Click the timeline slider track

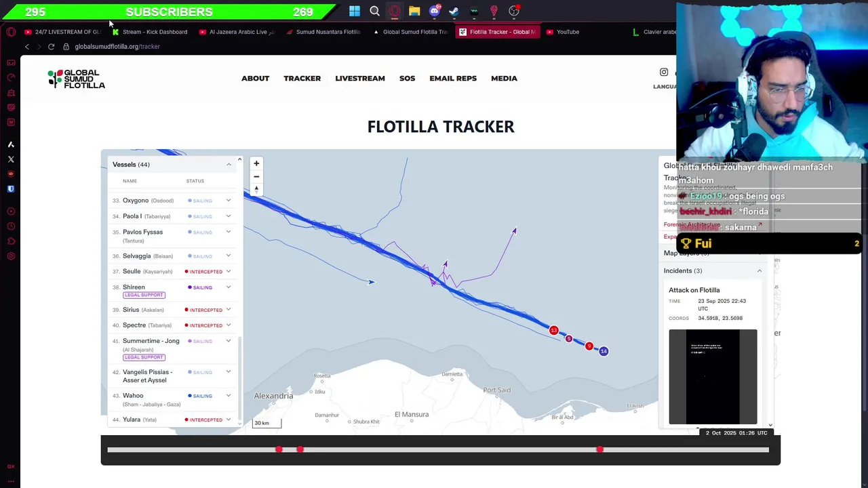click(438, 449)
